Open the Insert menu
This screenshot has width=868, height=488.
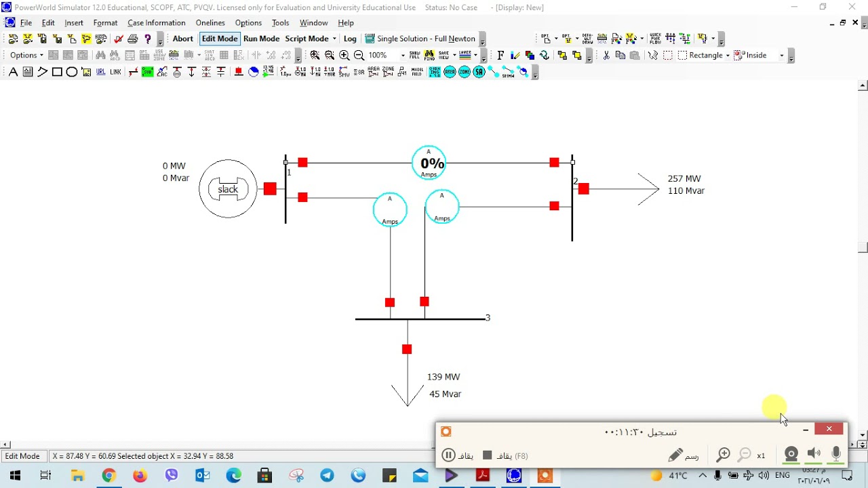click(x=74, y=22)
